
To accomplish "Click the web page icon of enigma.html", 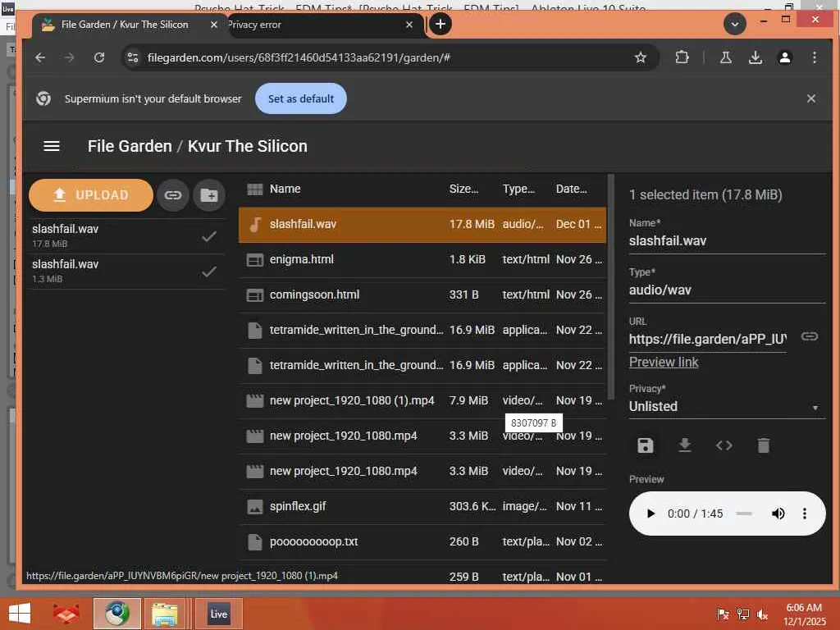I will (255, 260).
